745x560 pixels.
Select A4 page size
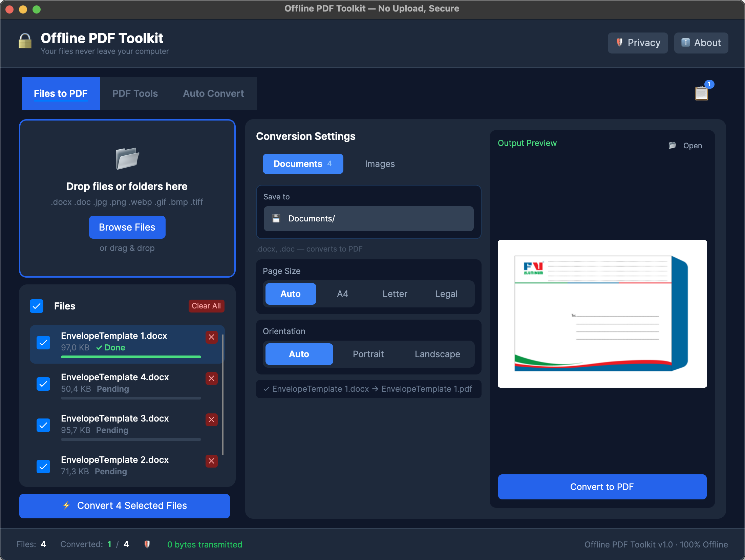(x=342, y=294)
